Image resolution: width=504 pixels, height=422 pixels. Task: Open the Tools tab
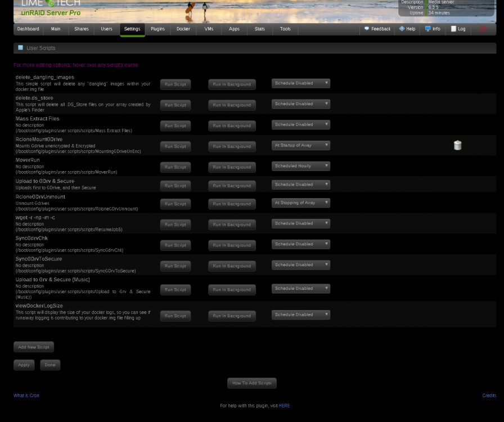tap(285, 29)
